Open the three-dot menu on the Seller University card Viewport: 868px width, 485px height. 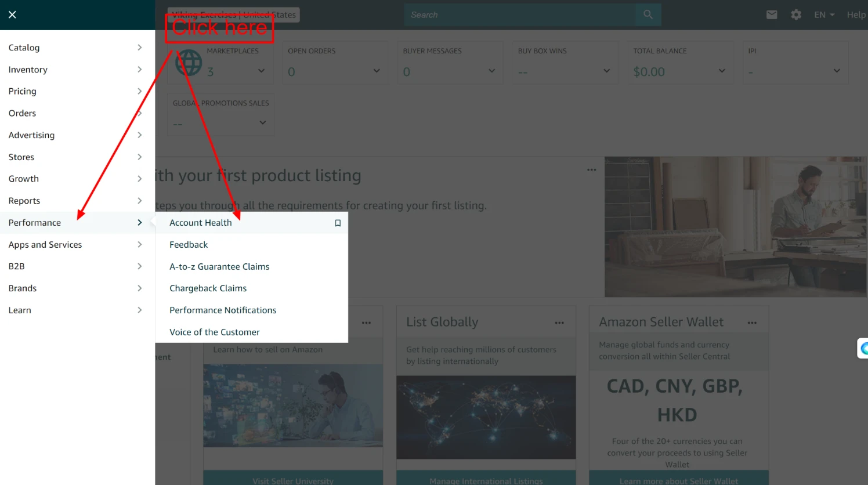click(x=366, y=323)
